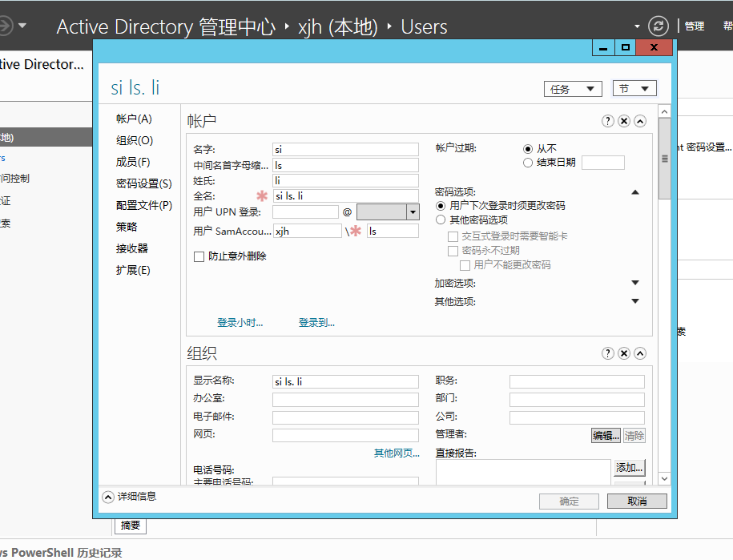Select 用户下次登录时须更改密码 option
Screen dimensions: 733x560
[441, 206]
